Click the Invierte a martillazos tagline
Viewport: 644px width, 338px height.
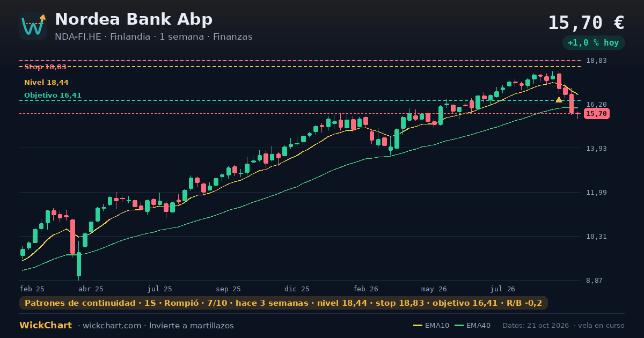(192, 326)
